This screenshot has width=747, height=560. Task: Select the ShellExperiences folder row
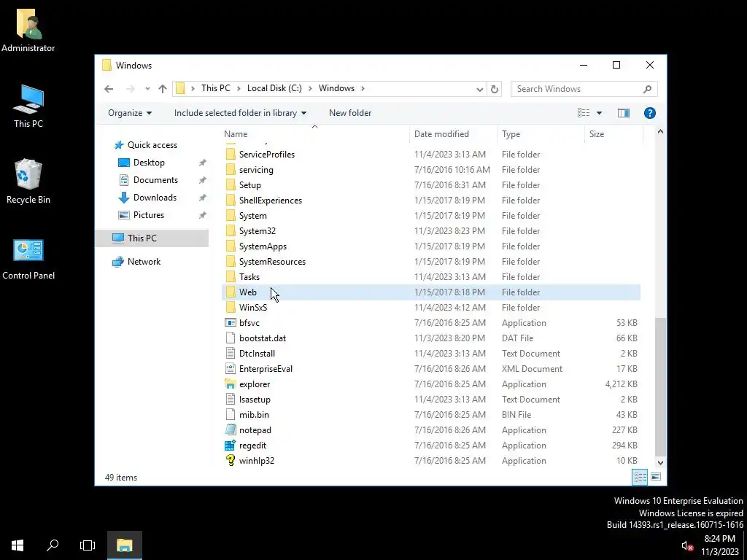431,201
